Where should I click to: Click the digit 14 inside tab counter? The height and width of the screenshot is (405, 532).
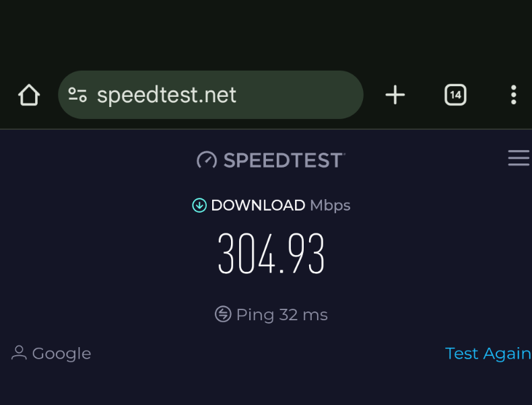455,96
